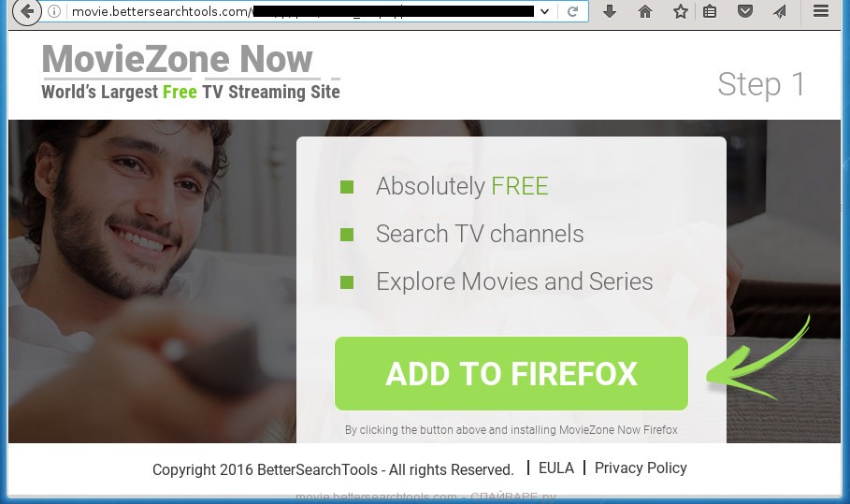Click into the URL address field
This screenshot has height=504, width=850.
(301, 11)
